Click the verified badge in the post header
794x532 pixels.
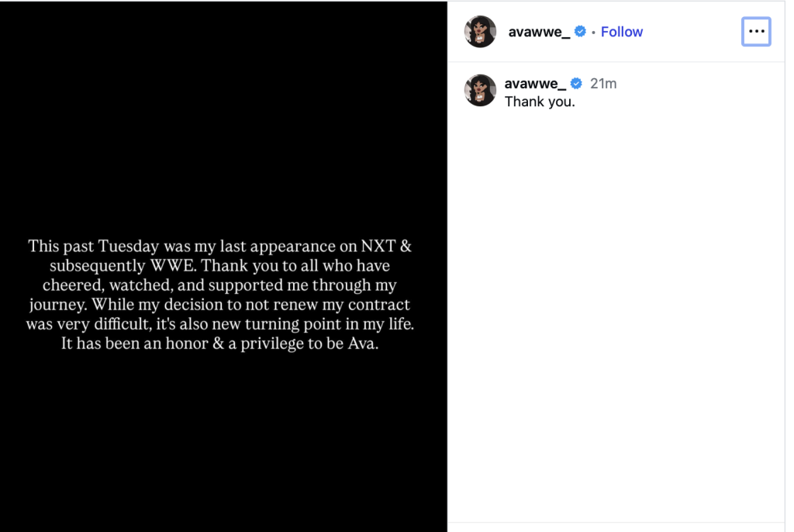(x=579, y=32)
